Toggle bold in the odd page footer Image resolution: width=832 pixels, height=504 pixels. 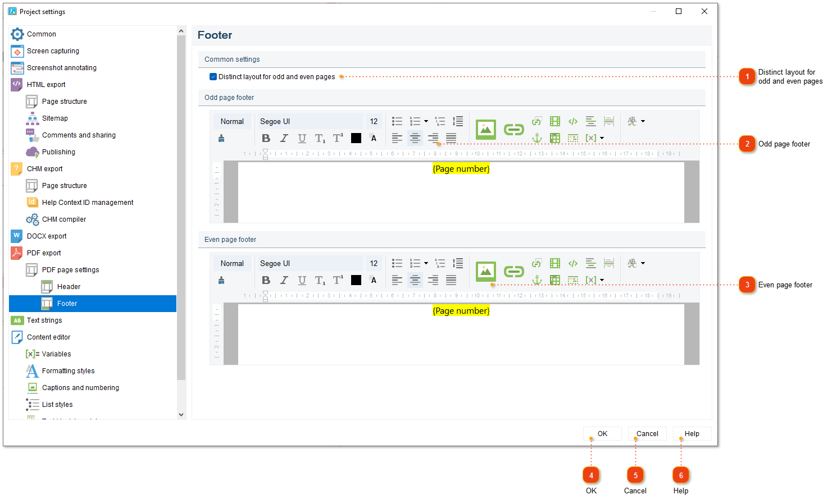266,138
